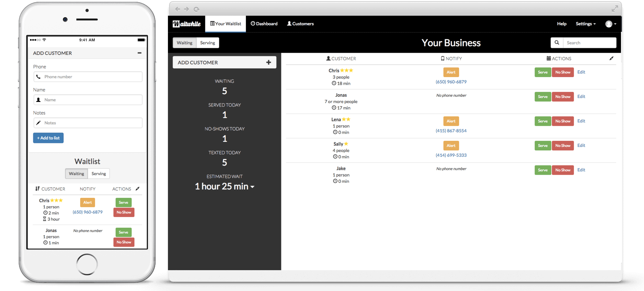644x291 pixels.
Task: Click Chris's 18 min wait clock icon
Action: tap(334, 83)
